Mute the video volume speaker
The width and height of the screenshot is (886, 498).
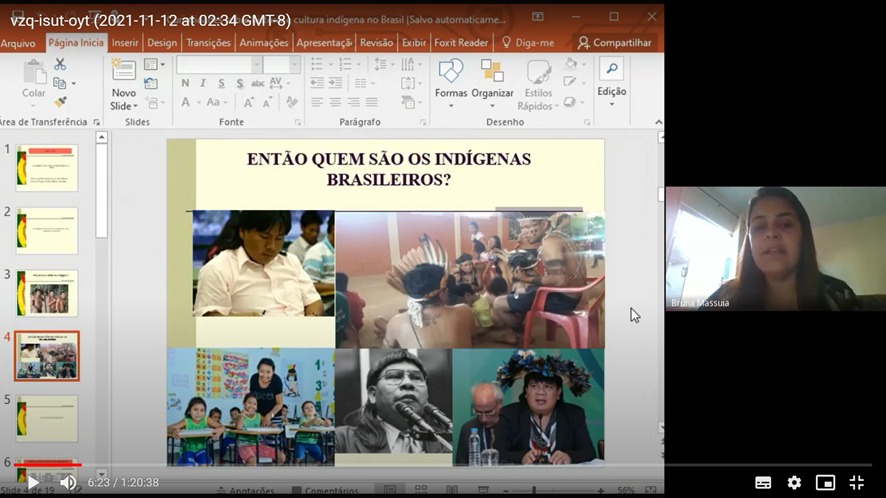click(x=68, y=483)
